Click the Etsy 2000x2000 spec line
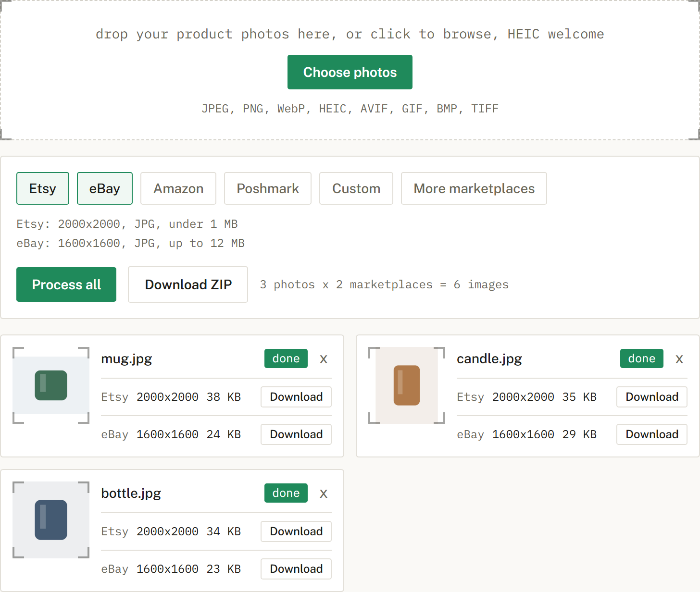The image size is (700, 592). point(127,224)
